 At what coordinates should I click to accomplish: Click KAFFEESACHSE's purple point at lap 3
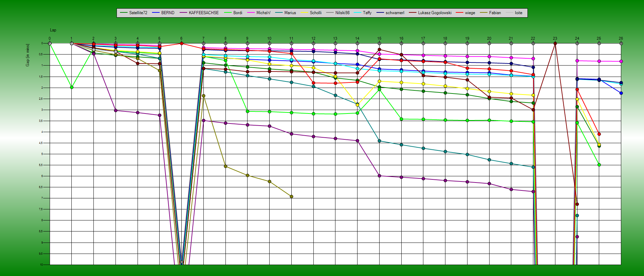[x=115, y=110]
